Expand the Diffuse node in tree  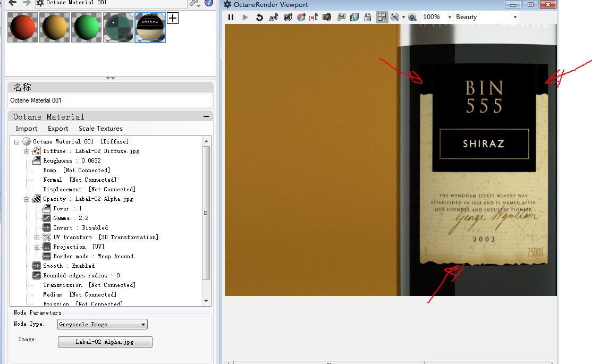click(x=27, y=151)
